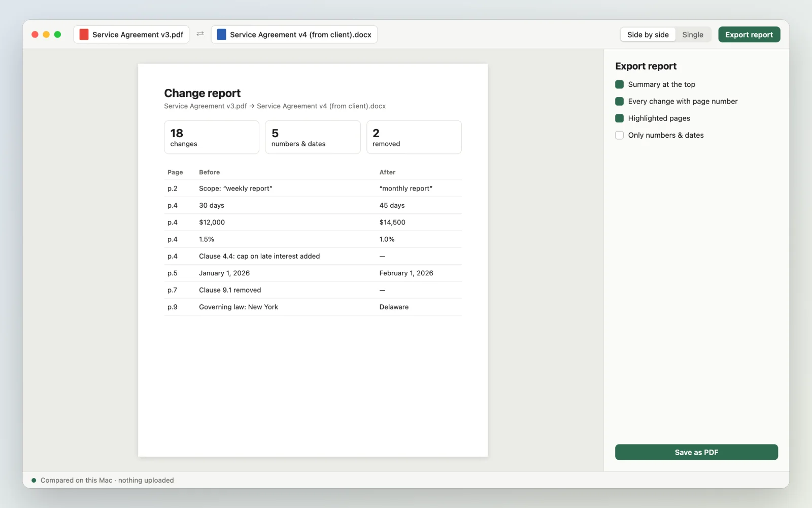Screen dimensions: 812x508
Task: Select the February 1, 2026 cell
Action: (x=406, y=273)
